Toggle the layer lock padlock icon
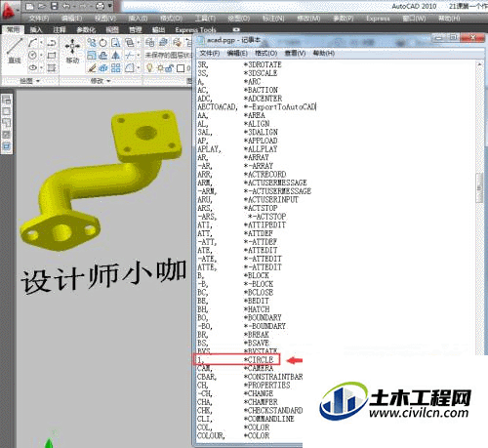The image size is (488, 448). click(x=169, y=68)
